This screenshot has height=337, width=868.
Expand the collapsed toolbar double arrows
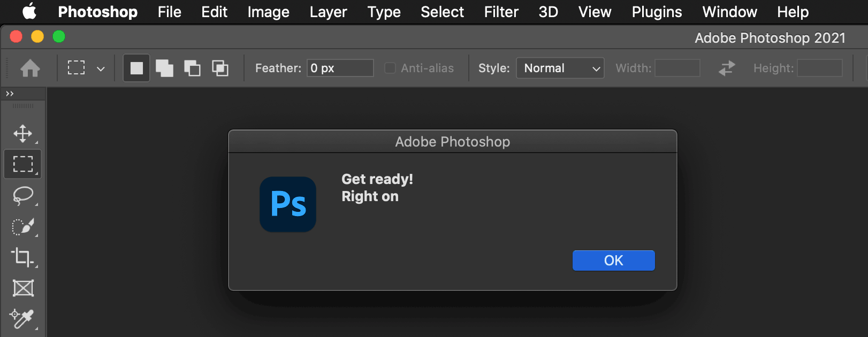[10, 94]
